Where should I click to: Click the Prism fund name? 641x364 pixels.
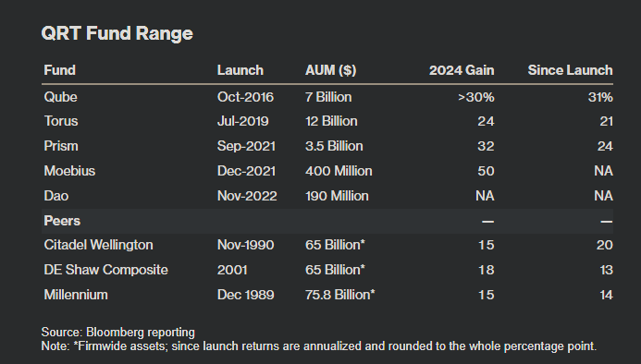(61, 146)
